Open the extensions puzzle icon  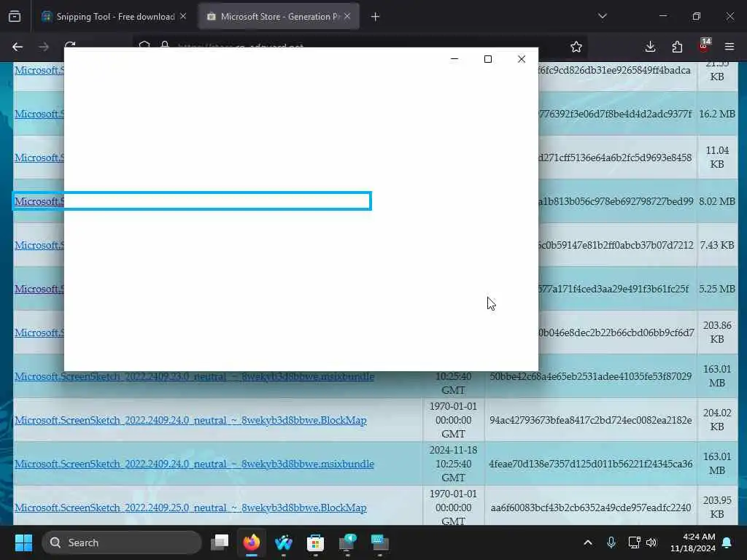pyautogui.click(x=677, y=47)
